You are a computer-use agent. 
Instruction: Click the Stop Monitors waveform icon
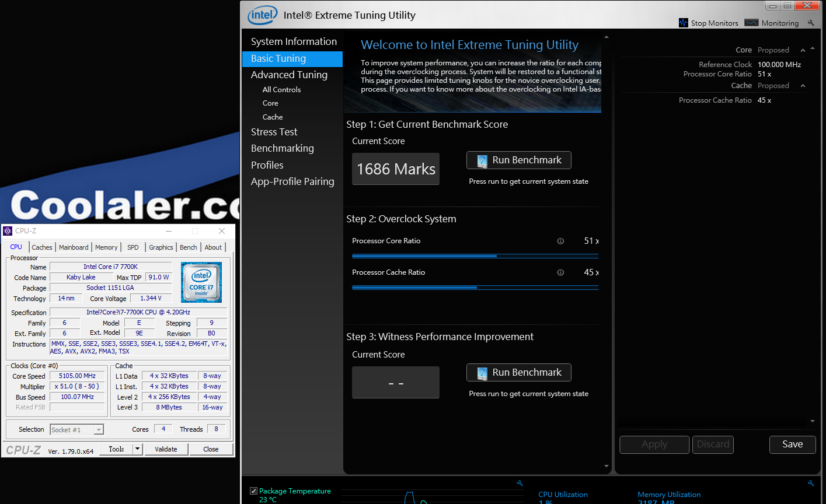coord(684,23)
